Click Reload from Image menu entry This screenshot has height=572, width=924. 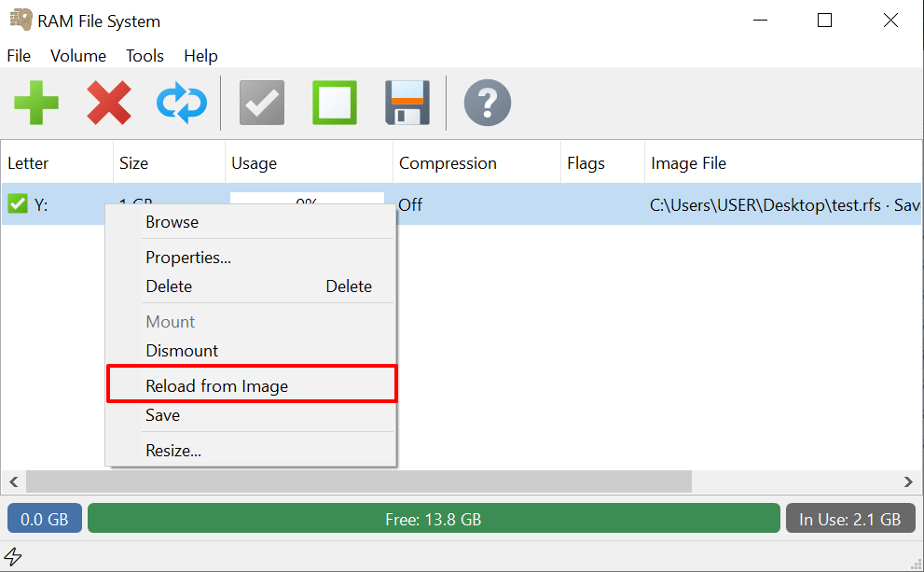pos(251,386)
